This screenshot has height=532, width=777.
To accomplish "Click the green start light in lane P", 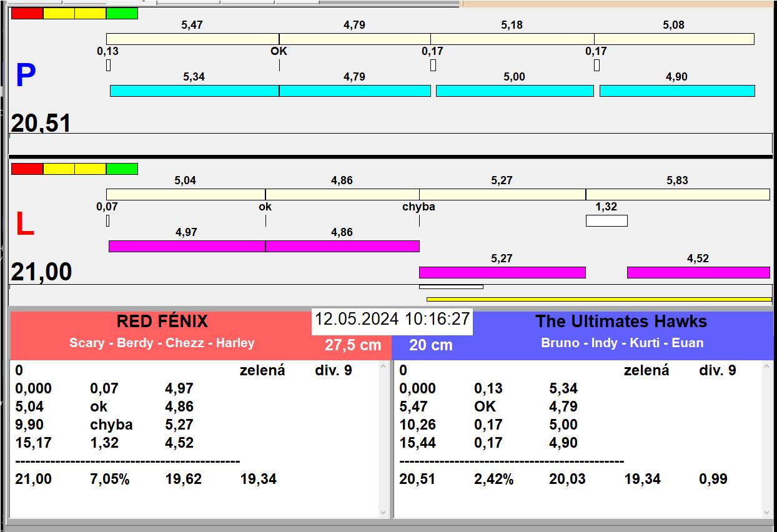I will (122, 13).
